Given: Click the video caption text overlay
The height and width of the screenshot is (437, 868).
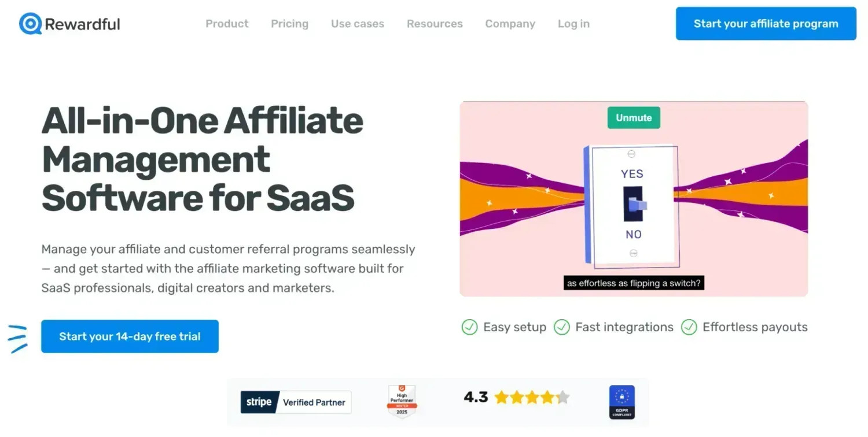Looking at the screenshot, I should [634, 283].
